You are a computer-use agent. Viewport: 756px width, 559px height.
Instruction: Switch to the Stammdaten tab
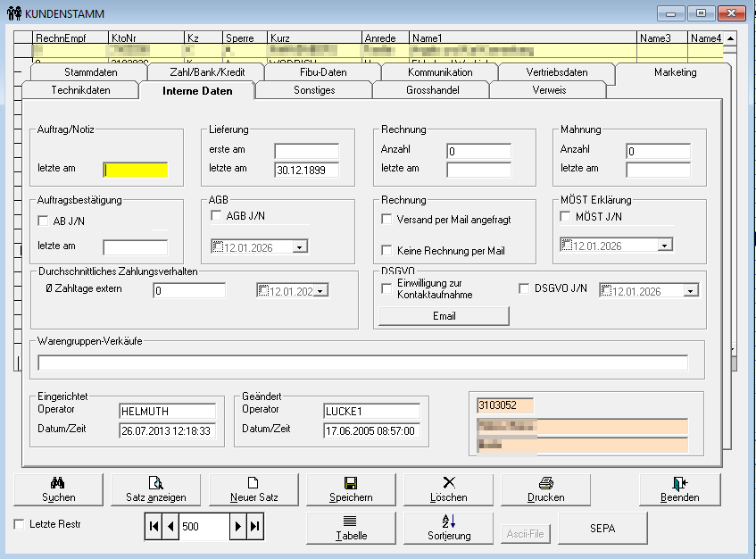coord(91,72)
